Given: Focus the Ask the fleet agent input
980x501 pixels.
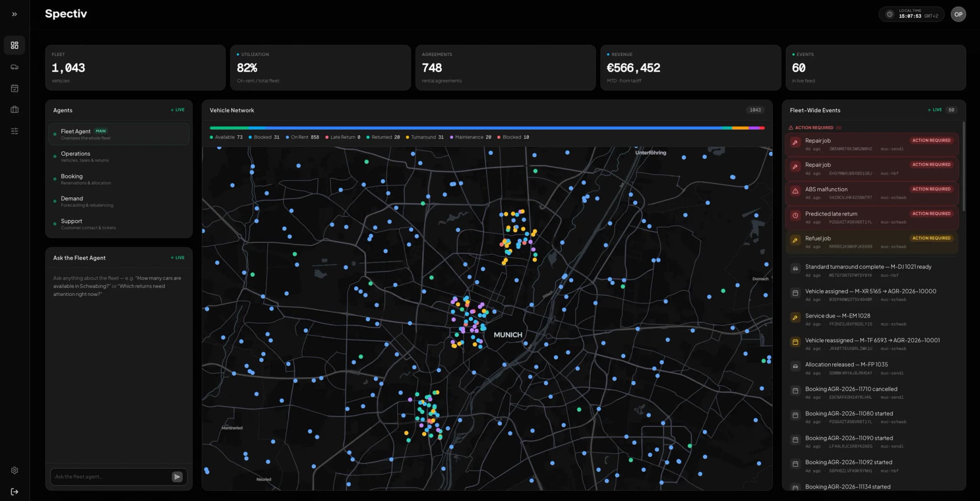Looking at the screenshot, I should [111, 477].
